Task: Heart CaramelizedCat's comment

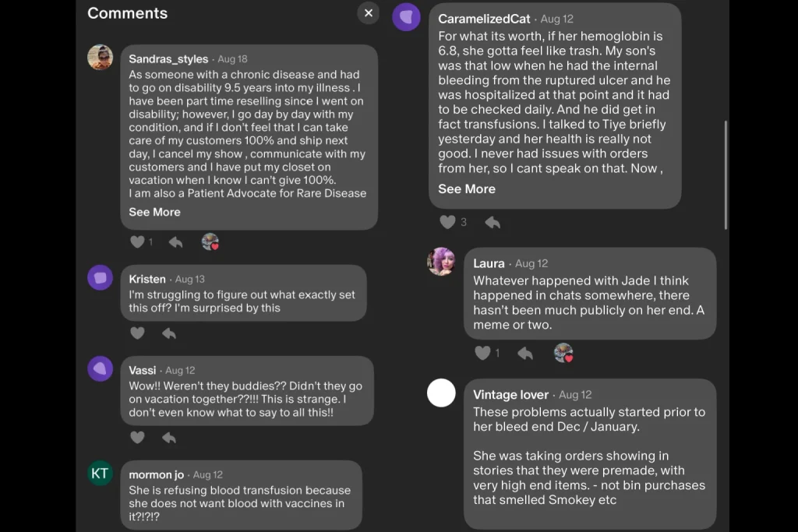Action: point(447,222)
